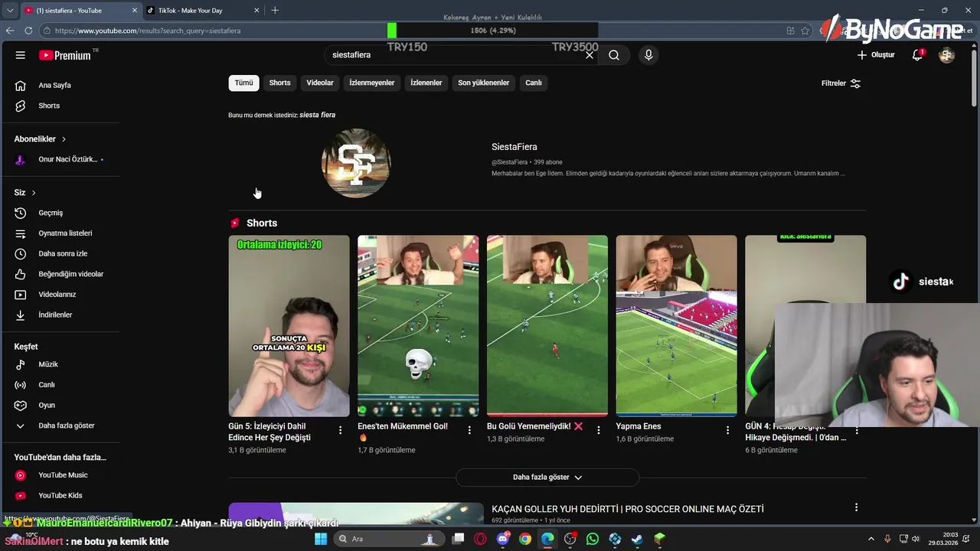Select the İzlenenler filter chip

[x=426, y=83]
